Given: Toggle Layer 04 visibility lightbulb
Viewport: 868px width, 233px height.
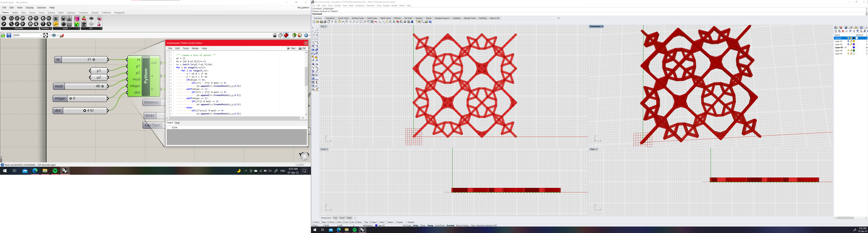Looking at the screenshot, I should (848, 50).
